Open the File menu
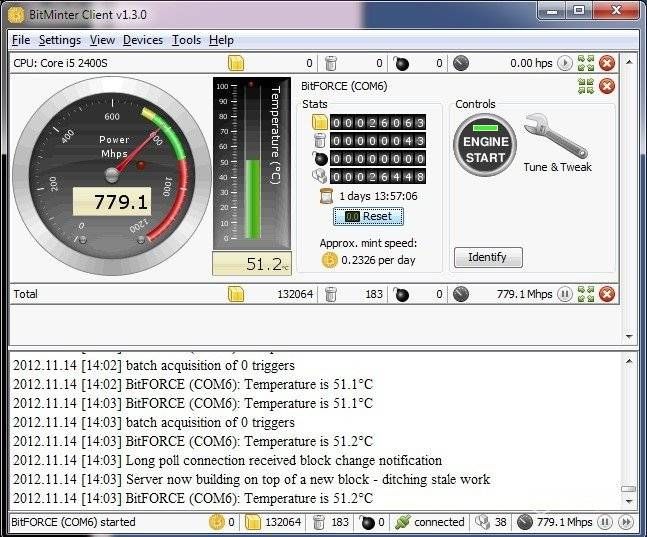 [x=21, y=40]
